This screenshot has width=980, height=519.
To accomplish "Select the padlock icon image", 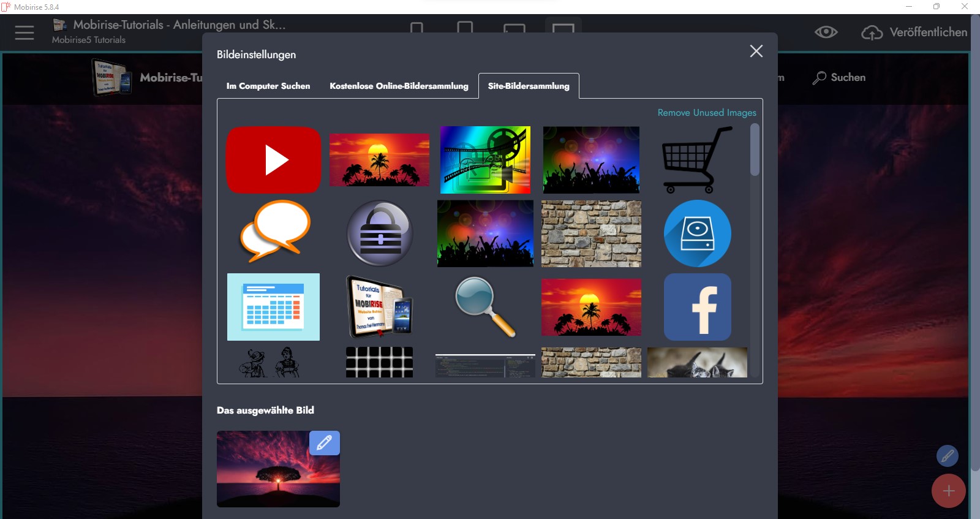I will pos(380,233).
